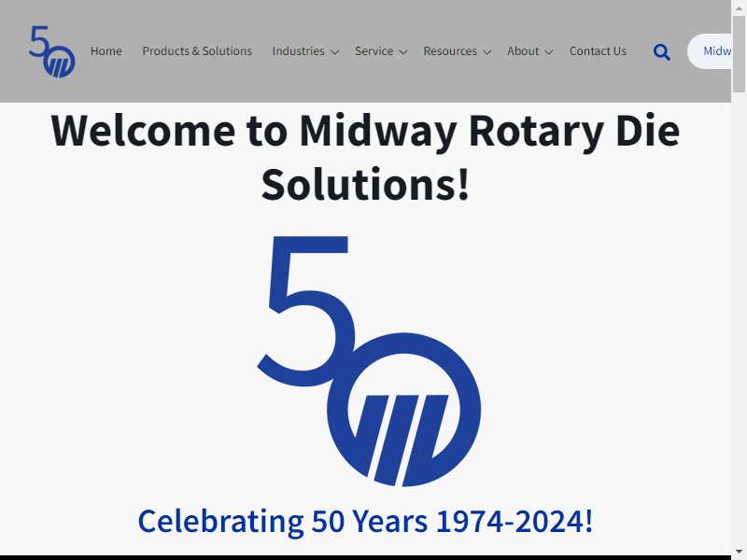Open the About menu item
The width and height of the screenshot is (747, 560).
click(523, 51)
